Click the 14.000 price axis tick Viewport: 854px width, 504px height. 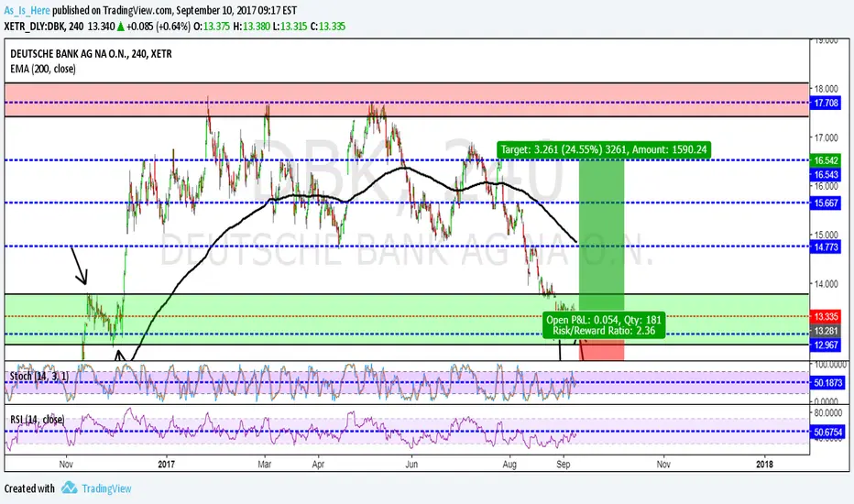click(x=826, y=284)
